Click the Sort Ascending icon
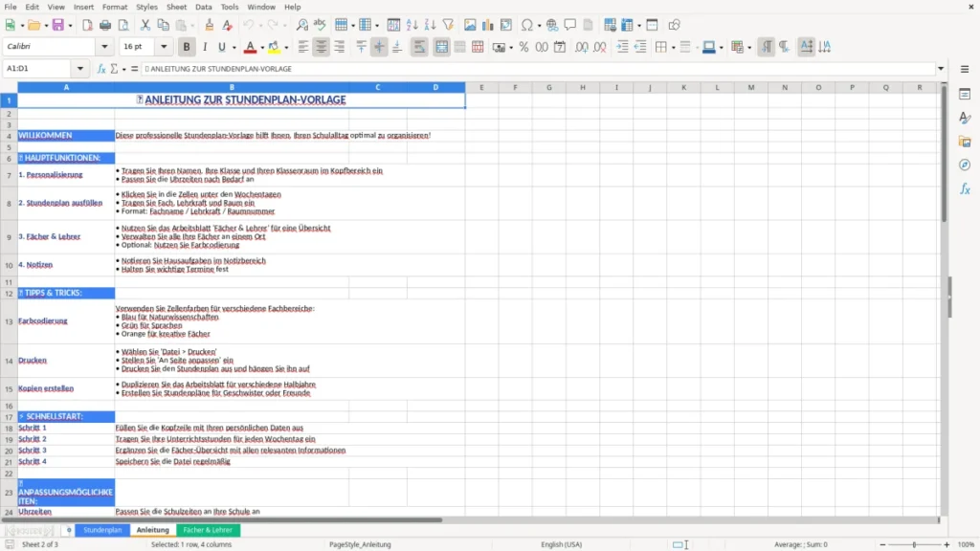Screen dimensions: 980x551 412,25
